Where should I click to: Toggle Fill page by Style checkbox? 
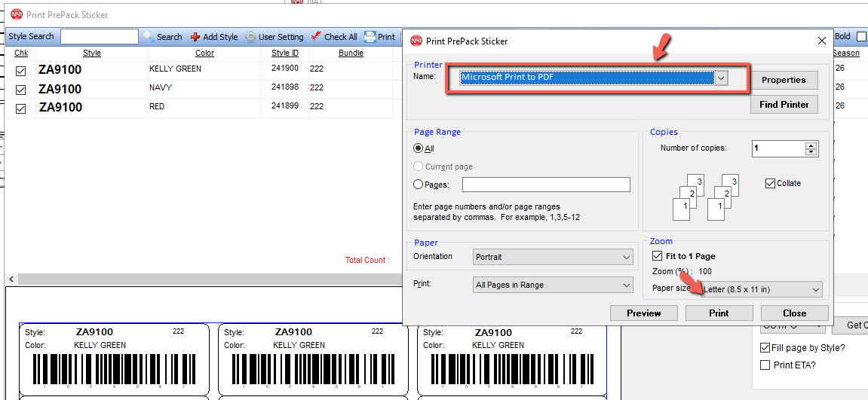[x=765, y=348]
